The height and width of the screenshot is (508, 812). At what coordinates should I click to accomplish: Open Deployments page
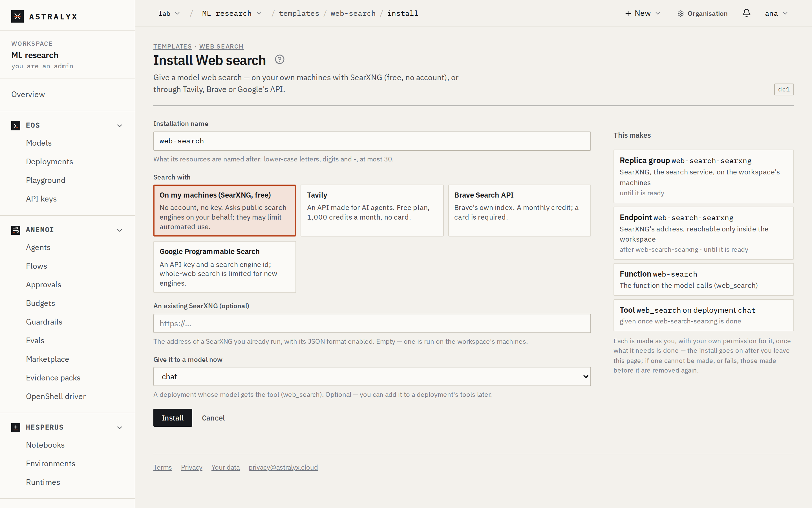click(x=49, y=162)
